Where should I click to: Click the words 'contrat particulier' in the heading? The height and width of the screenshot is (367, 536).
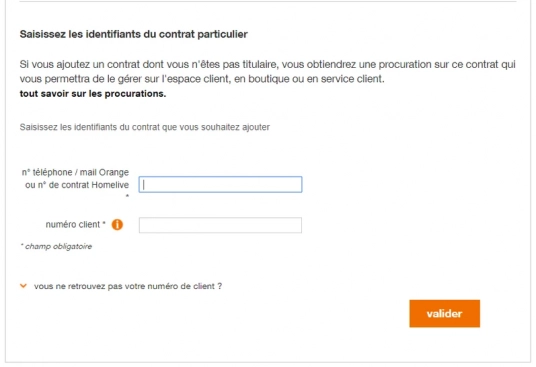(203, 34)
